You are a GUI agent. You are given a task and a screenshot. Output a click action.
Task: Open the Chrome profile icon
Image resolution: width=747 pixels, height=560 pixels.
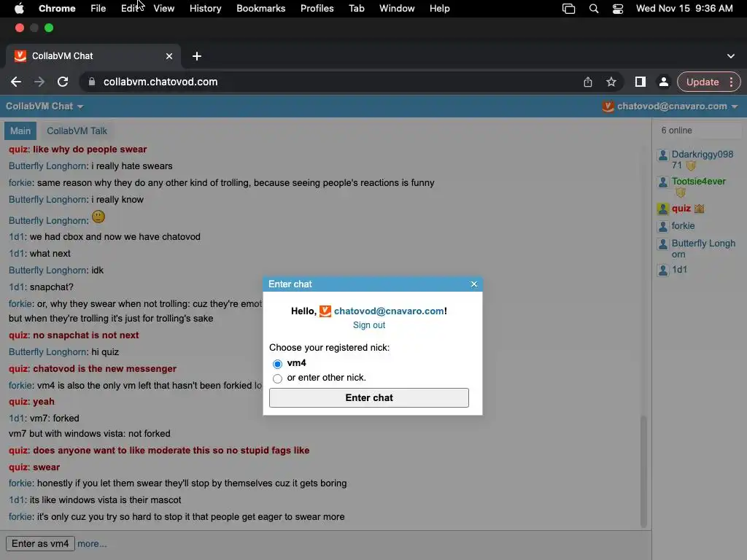point(663,82)
